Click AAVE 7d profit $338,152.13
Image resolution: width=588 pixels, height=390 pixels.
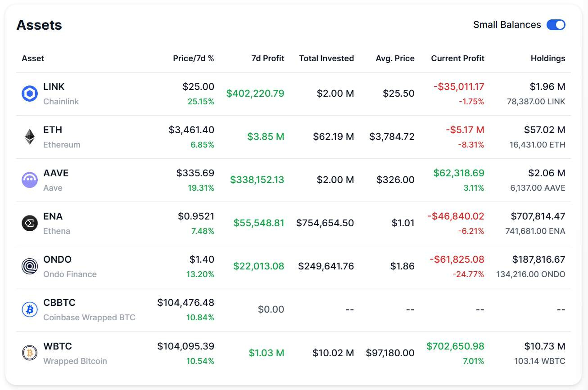(257, 180)
